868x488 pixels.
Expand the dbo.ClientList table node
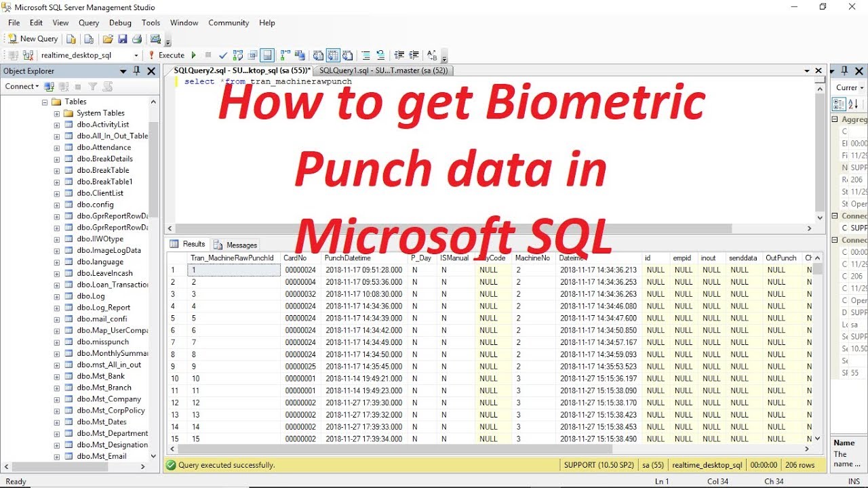tap(57, 194)
